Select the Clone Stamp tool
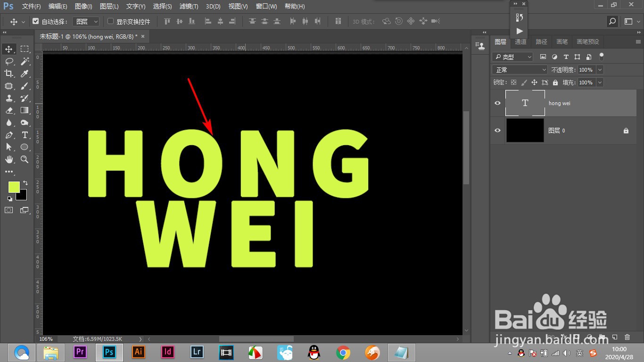 pos(9,98)
